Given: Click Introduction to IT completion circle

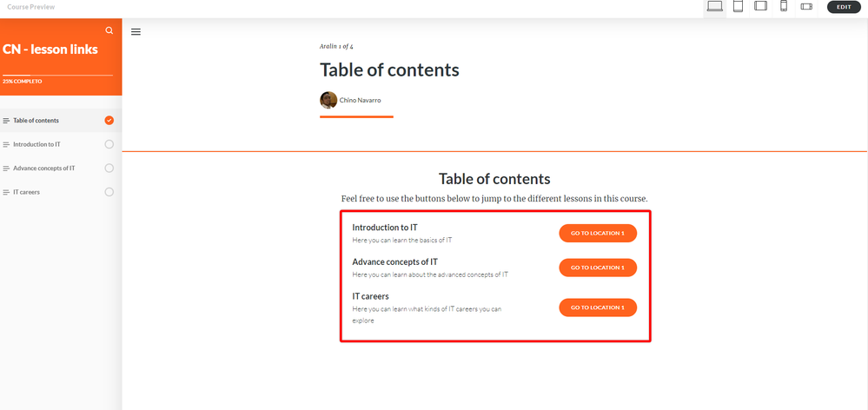Looking at the screenshot, I should pos(109,144).
